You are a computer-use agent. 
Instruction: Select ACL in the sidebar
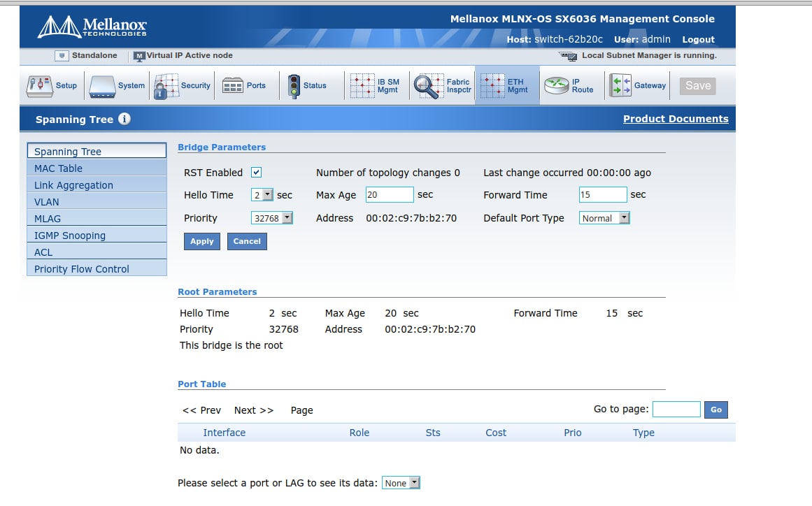point(97,252)
